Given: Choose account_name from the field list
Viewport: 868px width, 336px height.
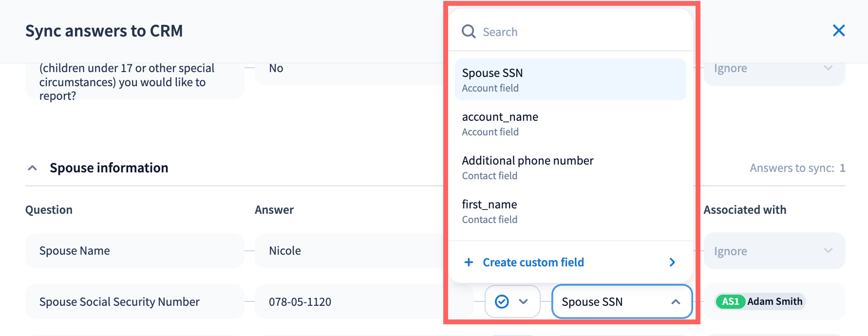Looking at the screenshot, I should [x=570, y=124].
